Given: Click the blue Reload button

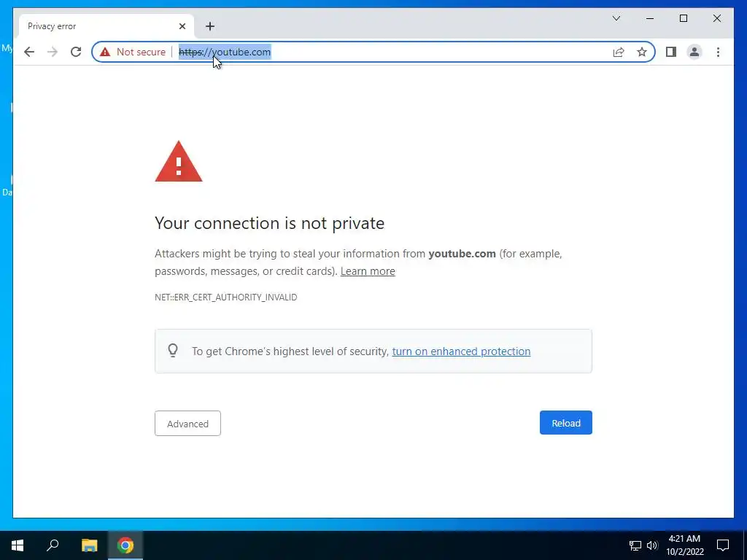Looking at the screenshot, I should (565, 423).
